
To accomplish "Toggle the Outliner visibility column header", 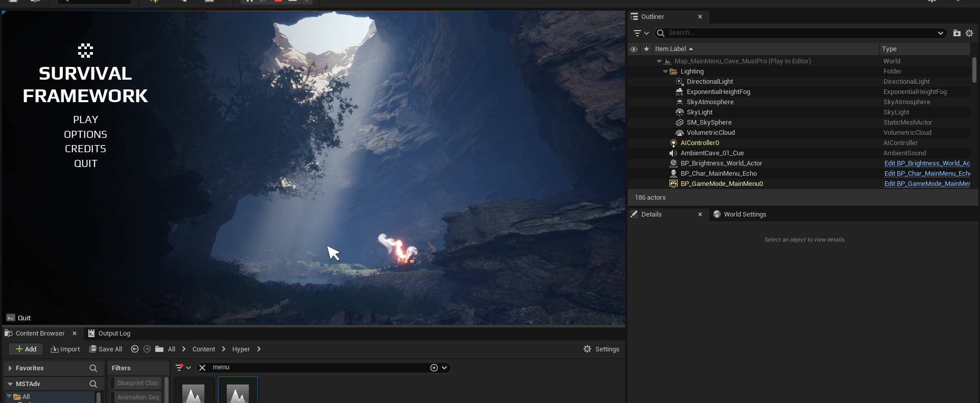I will coord(634,49).
